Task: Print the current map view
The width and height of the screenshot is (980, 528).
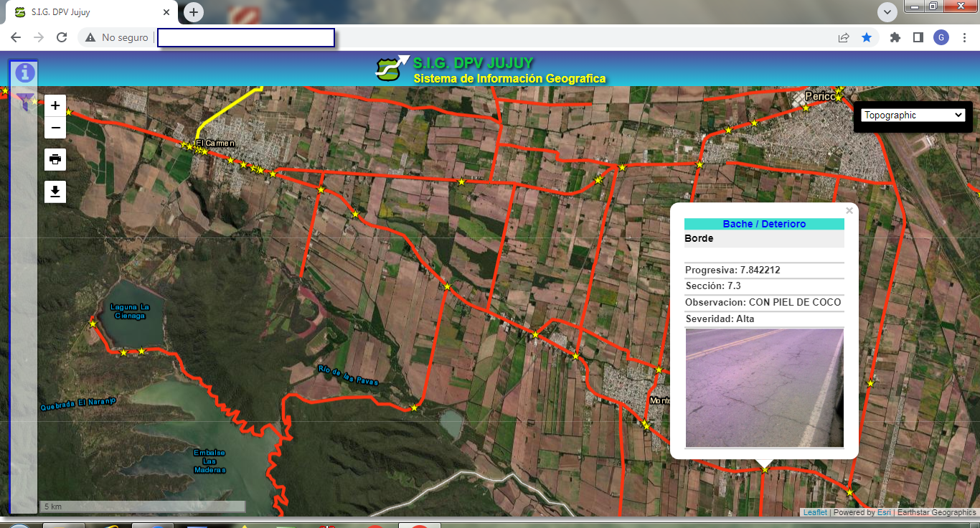Action: (x=55, y=159)
